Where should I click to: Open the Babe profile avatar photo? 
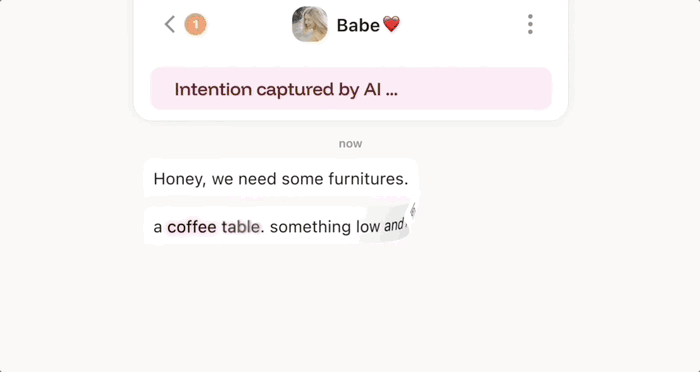(x=309, y=24)
